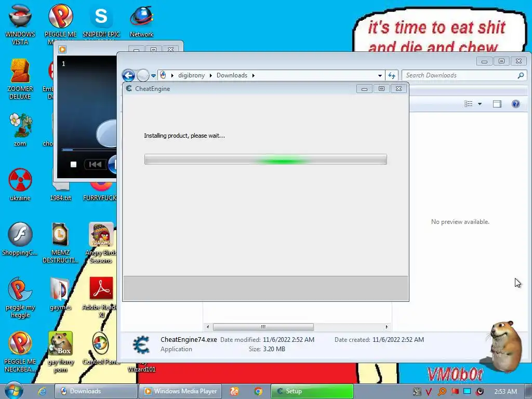Screen dimensions: 532x399
Task: Select the Angry Birds Seasons icon
Action: pos(101,243)
